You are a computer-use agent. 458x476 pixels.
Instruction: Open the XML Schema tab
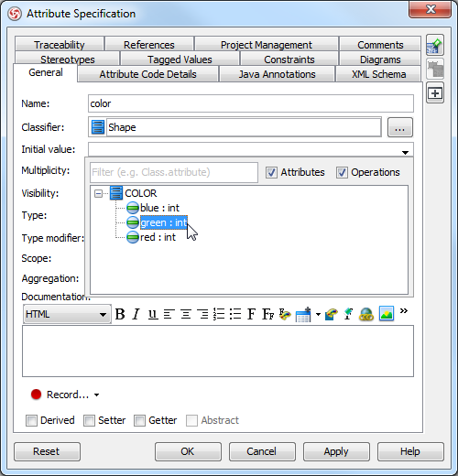(x=379, y=74)
